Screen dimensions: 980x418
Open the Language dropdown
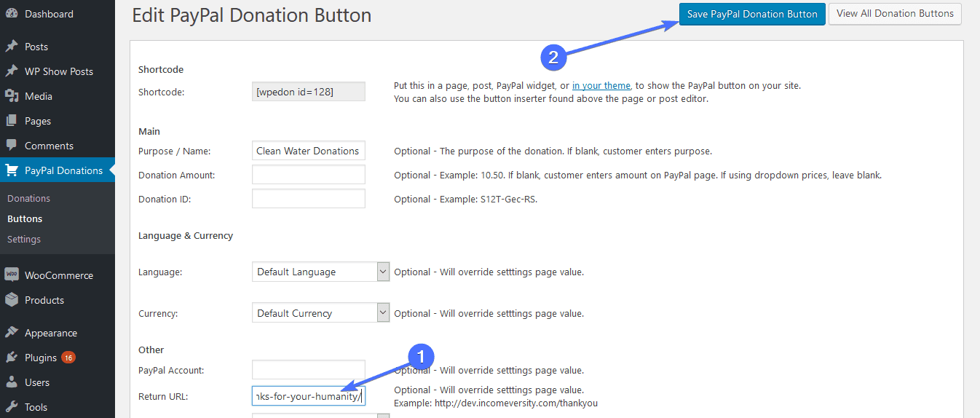(x=320, y=272)
